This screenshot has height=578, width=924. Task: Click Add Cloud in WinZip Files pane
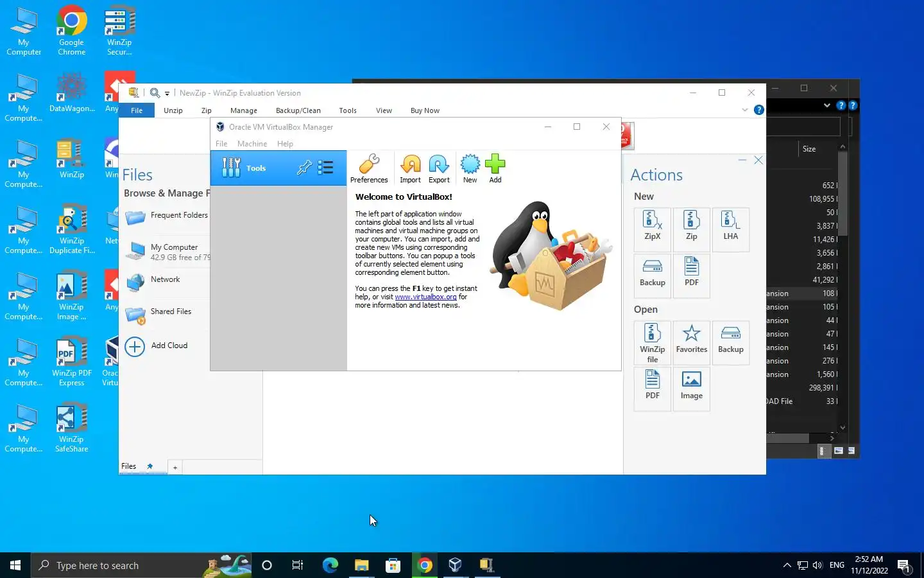[157, 346]
